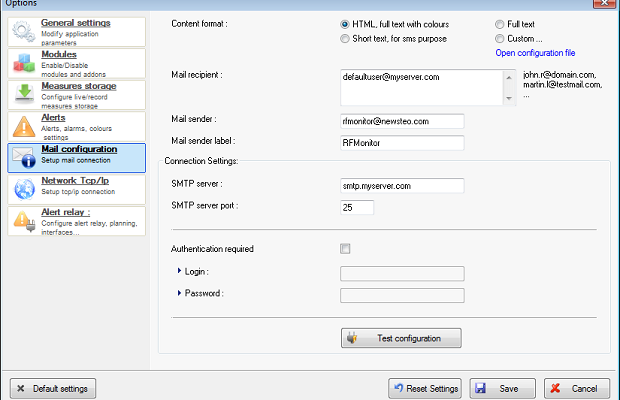Open the Alert relay section
The image size is (620, 400).
(76, 221)
